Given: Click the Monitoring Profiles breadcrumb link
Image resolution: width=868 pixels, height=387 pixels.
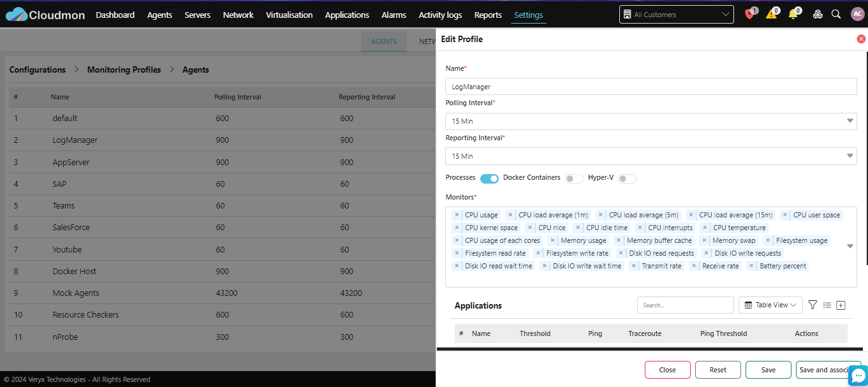Looking at the screenshot, I should (124, 69).
